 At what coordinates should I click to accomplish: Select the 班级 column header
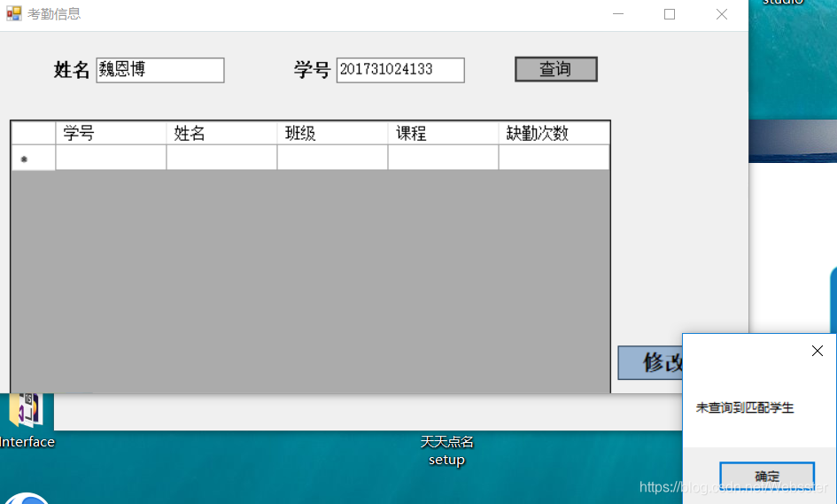point(332,133)
